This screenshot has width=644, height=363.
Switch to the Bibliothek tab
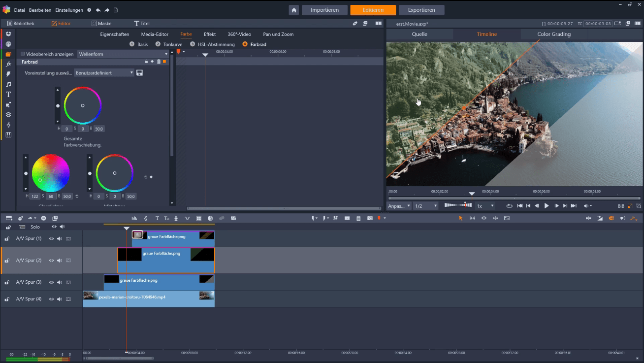(x=21, y=23)
